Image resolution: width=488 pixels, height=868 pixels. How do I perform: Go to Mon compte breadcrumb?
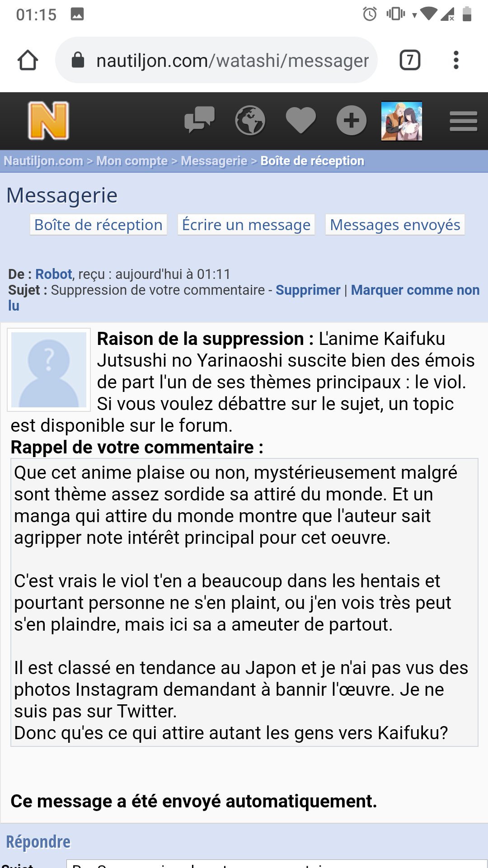click(x=132, y=161)
